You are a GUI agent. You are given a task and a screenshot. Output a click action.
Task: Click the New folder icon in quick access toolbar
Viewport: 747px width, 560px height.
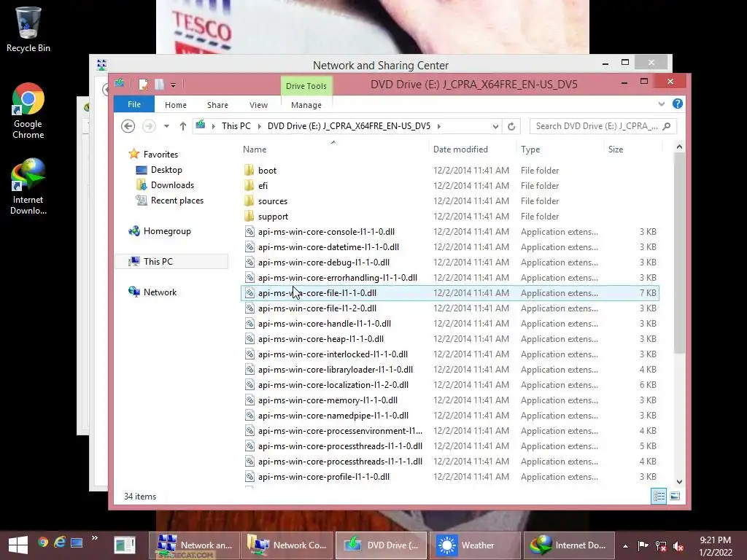click(x=159, y=85)
